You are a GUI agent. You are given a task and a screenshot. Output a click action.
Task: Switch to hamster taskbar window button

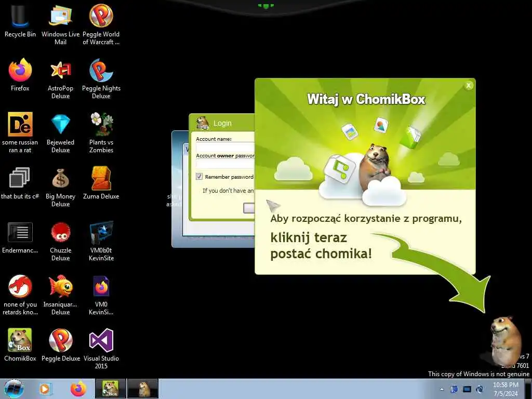pyautogui.click(x=143, y=389)
